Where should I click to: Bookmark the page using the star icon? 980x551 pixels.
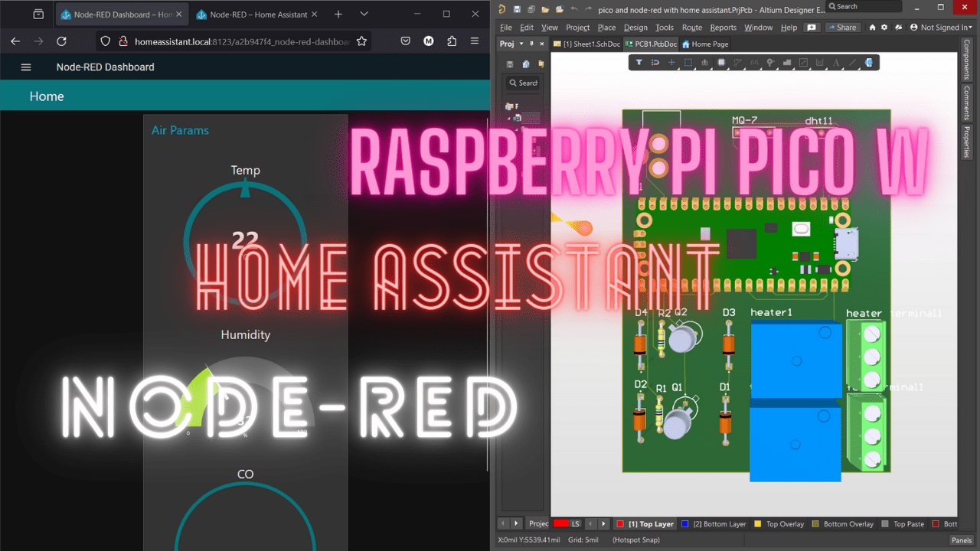coord(361,41)
